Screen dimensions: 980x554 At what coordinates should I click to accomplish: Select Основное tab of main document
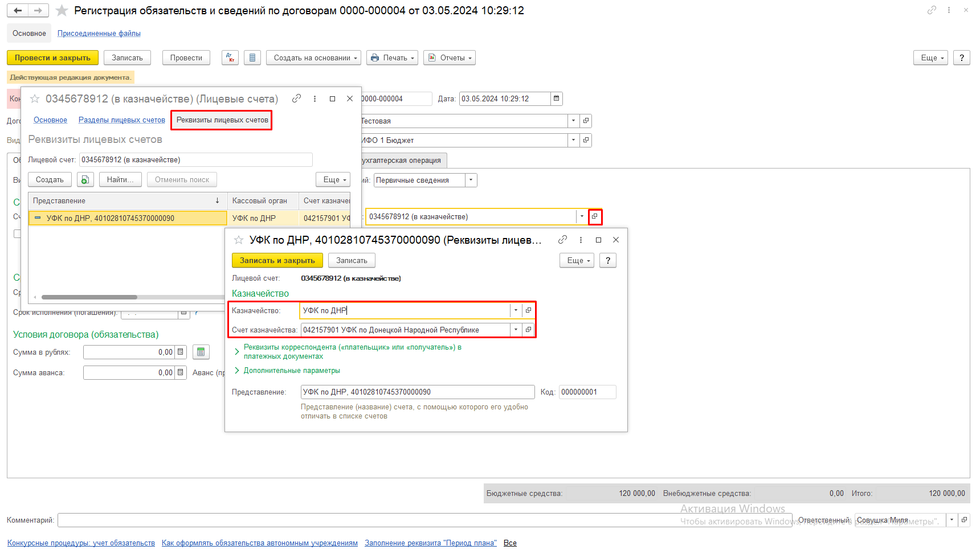[29, 33]
